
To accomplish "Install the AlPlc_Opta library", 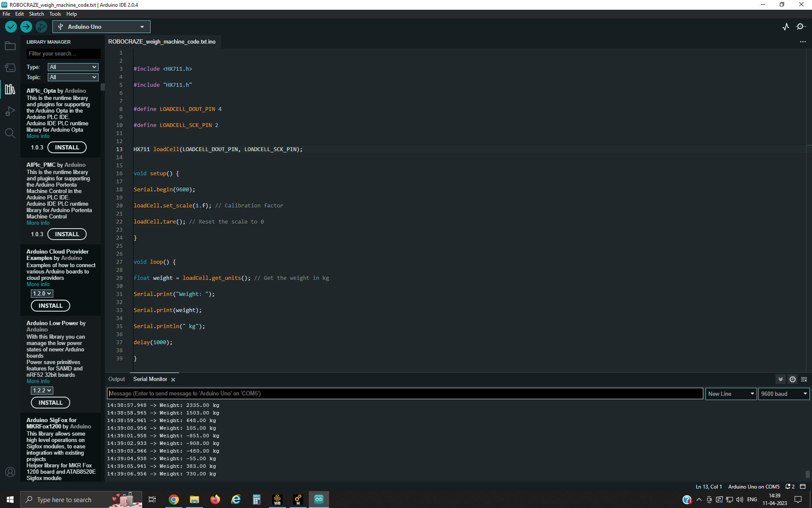I will pos(67,147).
